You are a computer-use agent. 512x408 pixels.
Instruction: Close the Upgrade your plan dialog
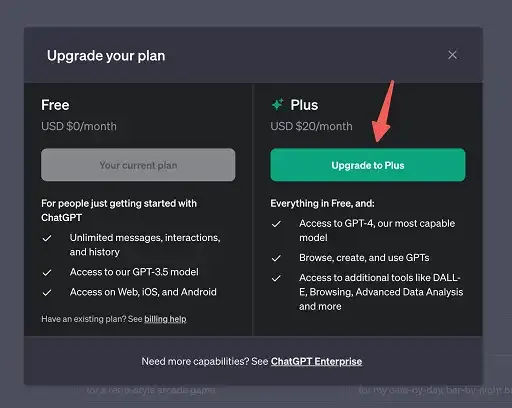click(x=452, y=55)
